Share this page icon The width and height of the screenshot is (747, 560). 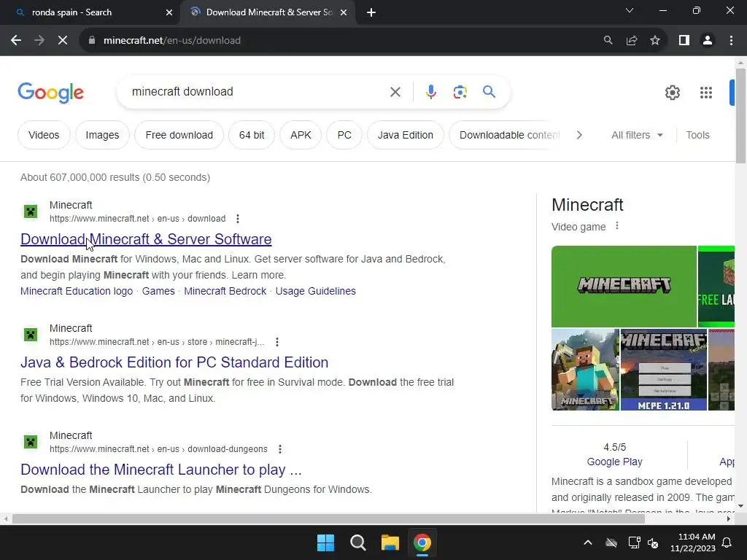coord(632,41)
